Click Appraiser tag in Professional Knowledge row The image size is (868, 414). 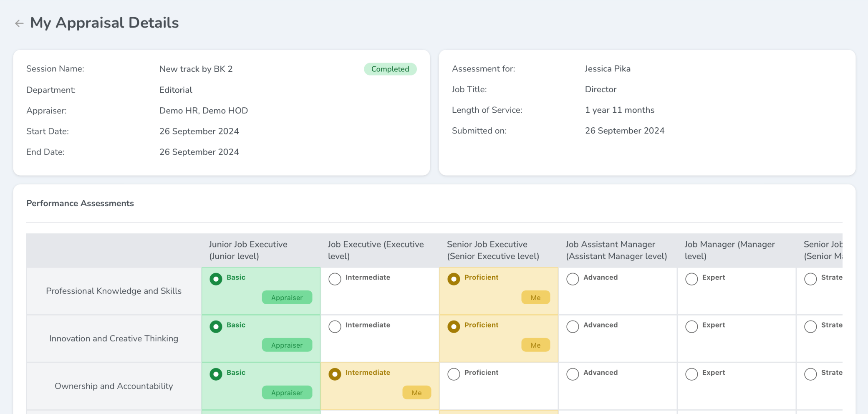click(287, 298)
